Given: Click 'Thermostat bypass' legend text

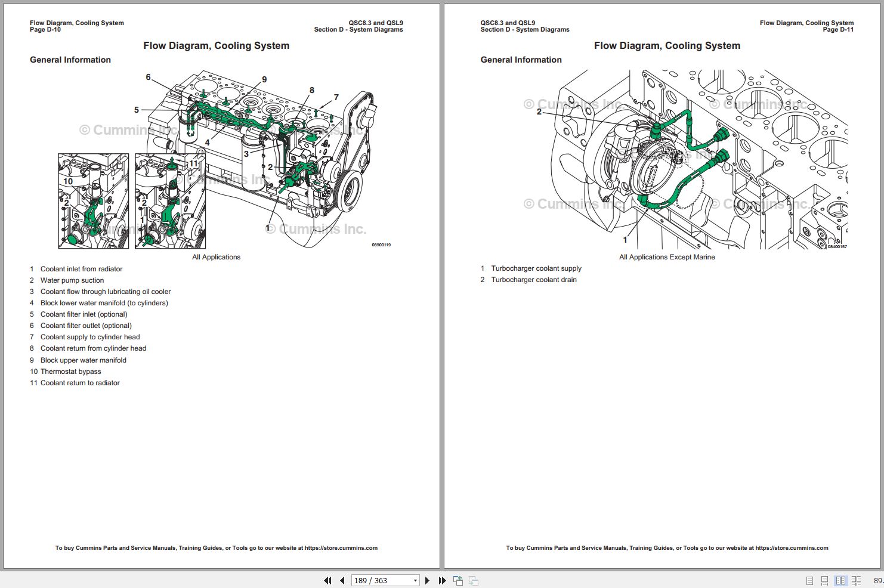Looking at the screenshot, I should tap(71, 372).
